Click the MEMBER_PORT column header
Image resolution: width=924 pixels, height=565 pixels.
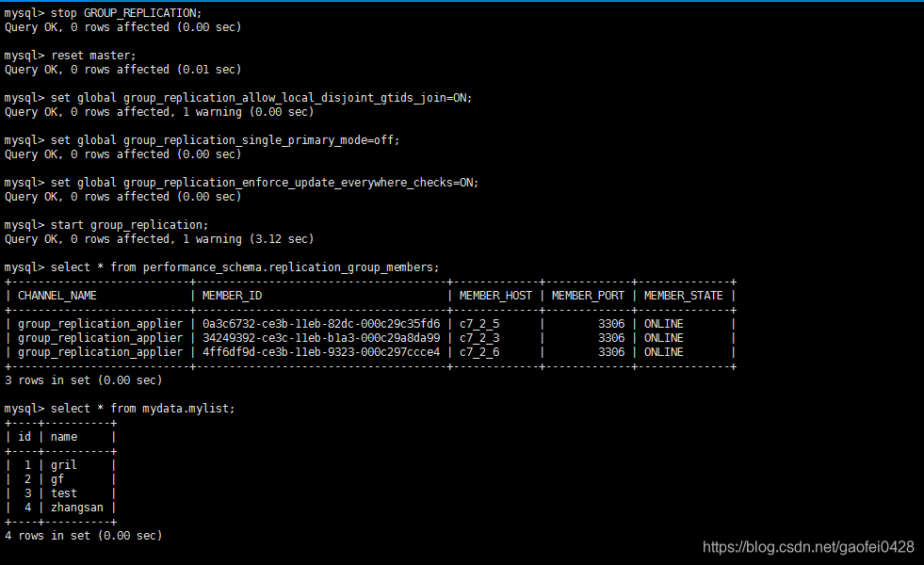[588, 296]
